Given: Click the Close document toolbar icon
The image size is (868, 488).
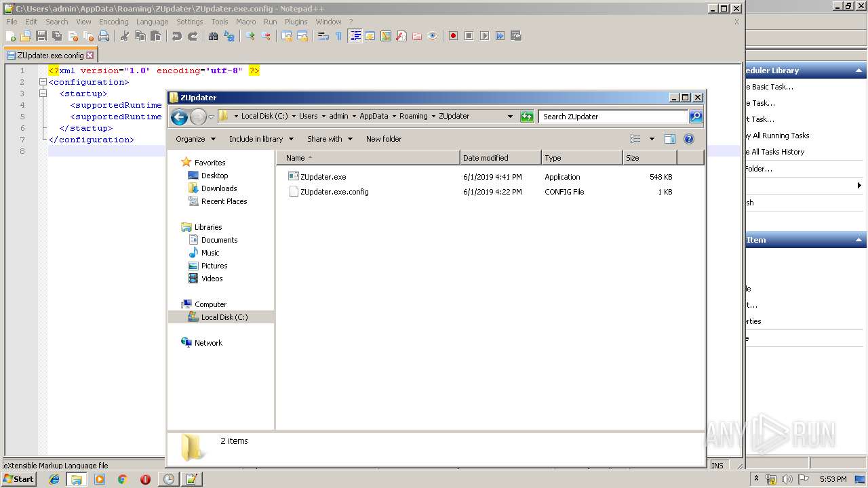Looking at the screenshot, I should (x=73, y=36).
